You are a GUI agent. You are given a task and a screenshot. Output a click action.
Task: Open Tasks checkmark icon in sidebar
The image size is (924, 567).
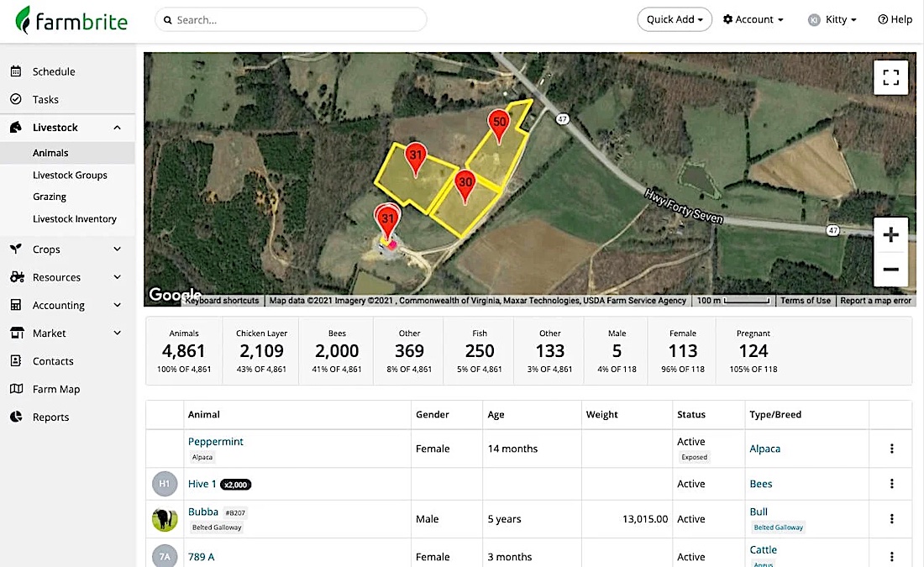click(x=16, y=99)
